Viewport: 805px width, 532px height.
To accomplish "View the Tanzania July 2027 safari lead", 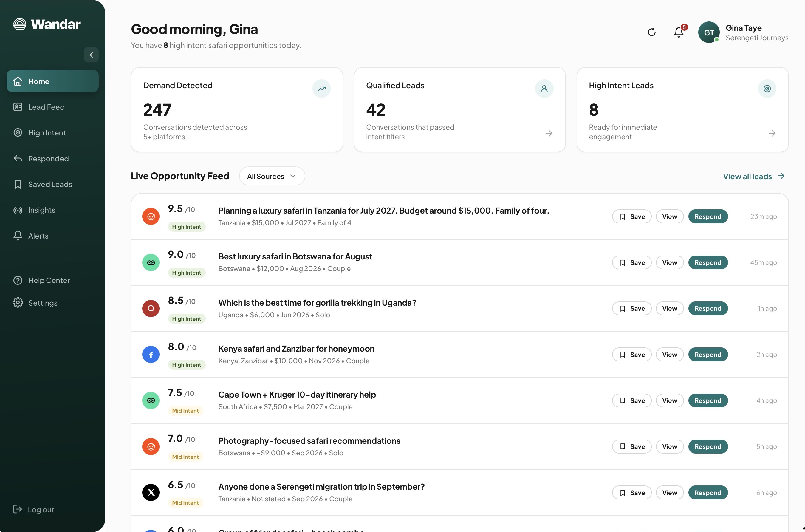I will (x=670, y=216).
